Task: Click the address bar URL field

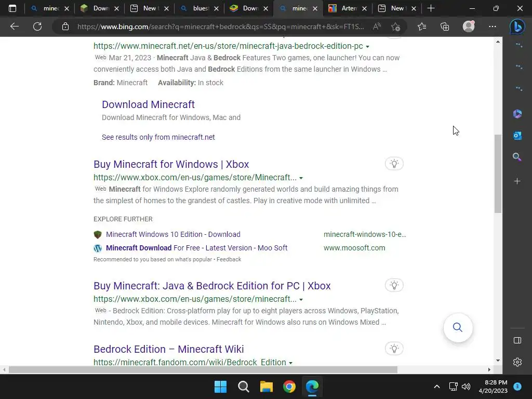Action: [220, 26]
